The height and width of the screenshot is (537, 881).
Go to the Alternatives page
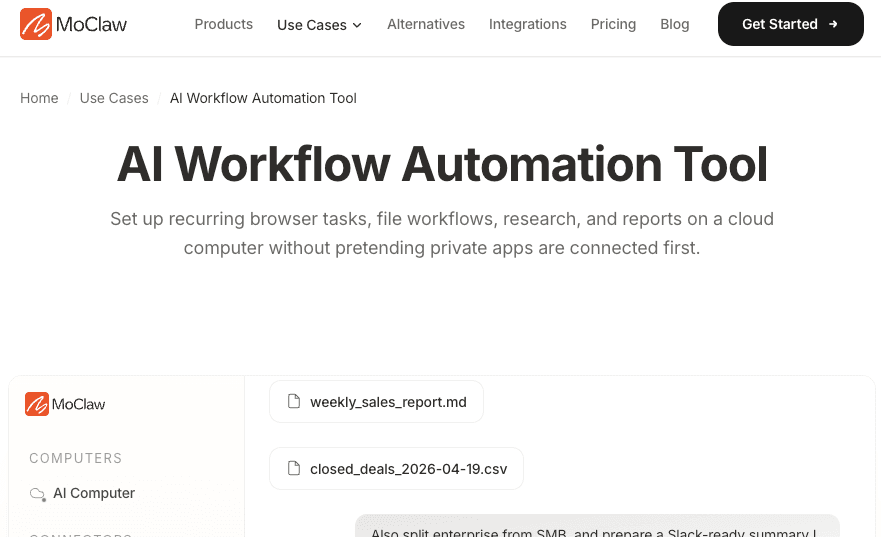426,24
